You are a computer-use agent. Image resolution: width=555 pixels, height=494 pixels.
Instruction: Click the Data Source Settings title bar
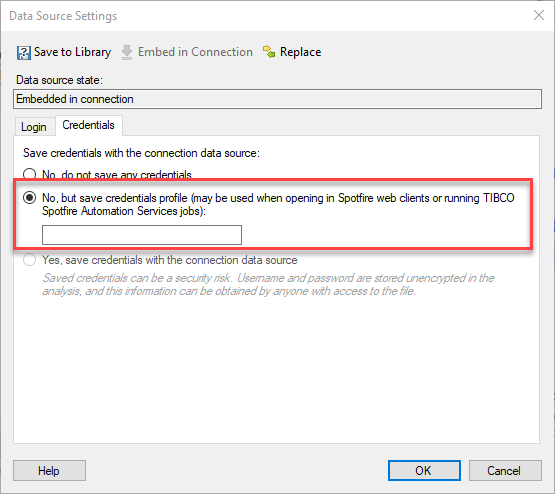(x=265, y=16)
